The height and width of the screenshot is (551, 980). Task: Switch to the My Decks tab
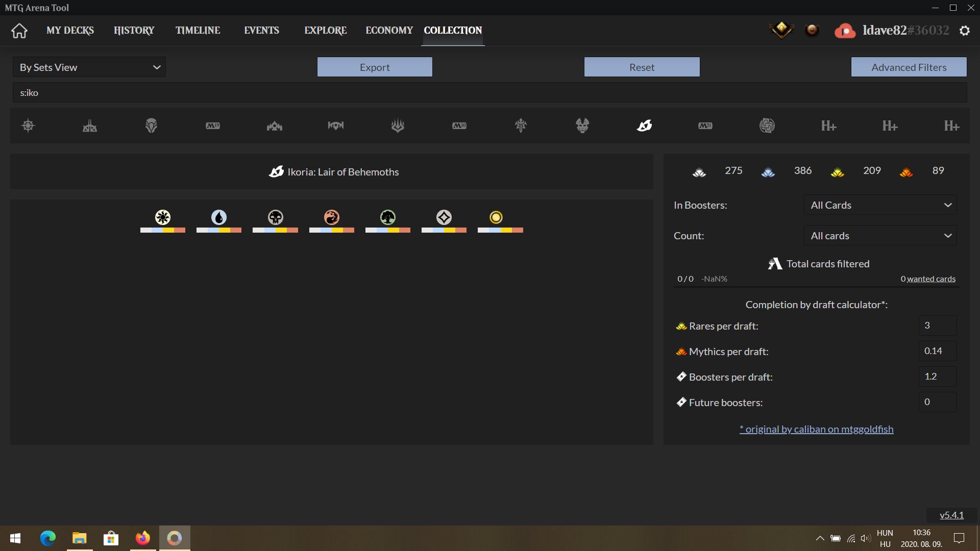click(x=70, y=31)
